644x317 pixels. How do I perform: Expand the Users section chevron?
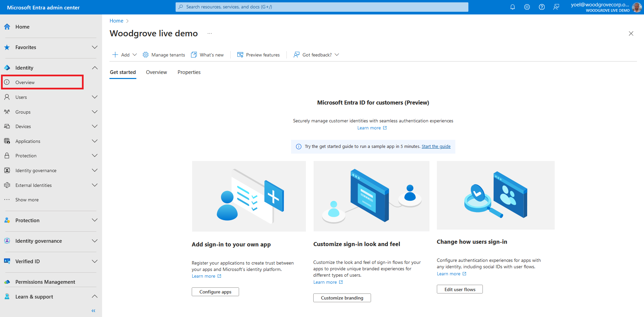pyautogui.click(x=95, y=97)
